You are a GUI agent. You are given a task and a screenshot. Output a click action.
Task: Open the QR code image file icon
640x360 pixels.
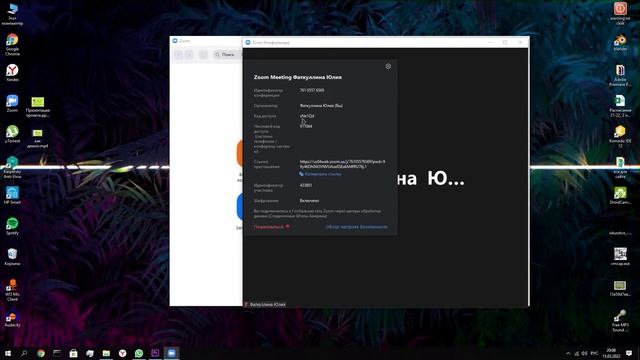pos(620,256)
